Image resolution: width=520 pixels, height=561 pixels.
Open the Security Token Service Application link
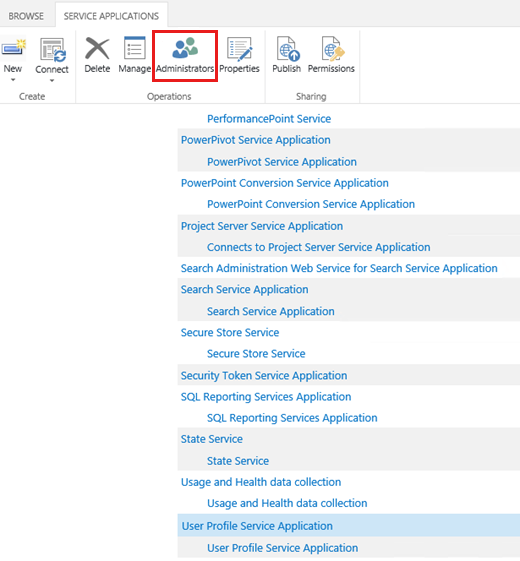click(264, 376)
